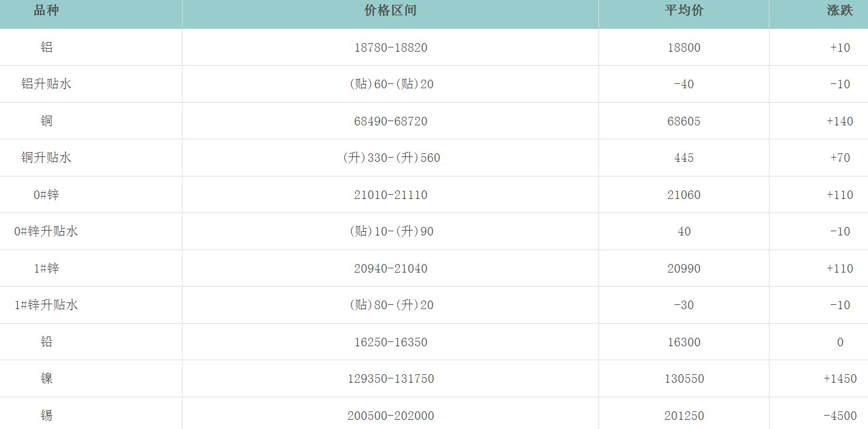Select the 铝升贴水 row label

coord(46,84)
